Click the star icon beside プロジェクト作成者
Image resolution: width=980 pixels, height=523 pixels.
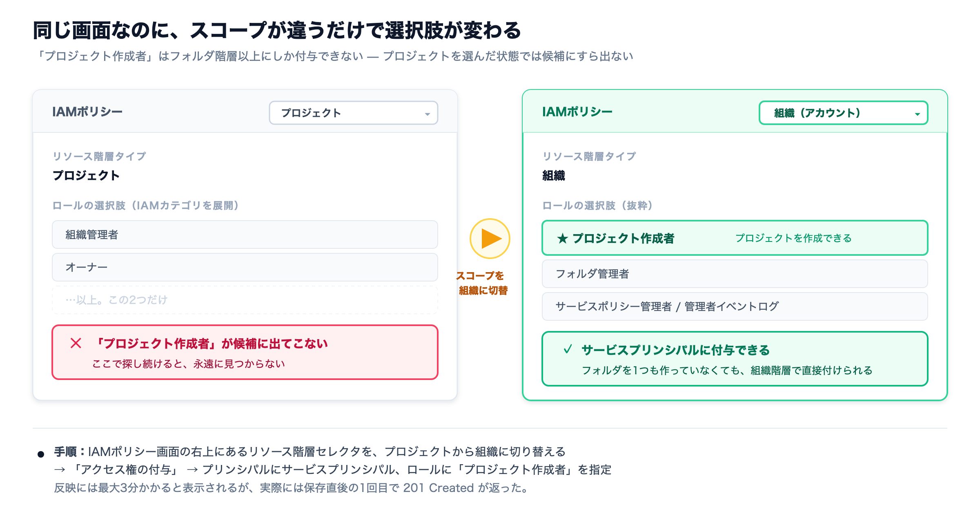tap(562, 238)
